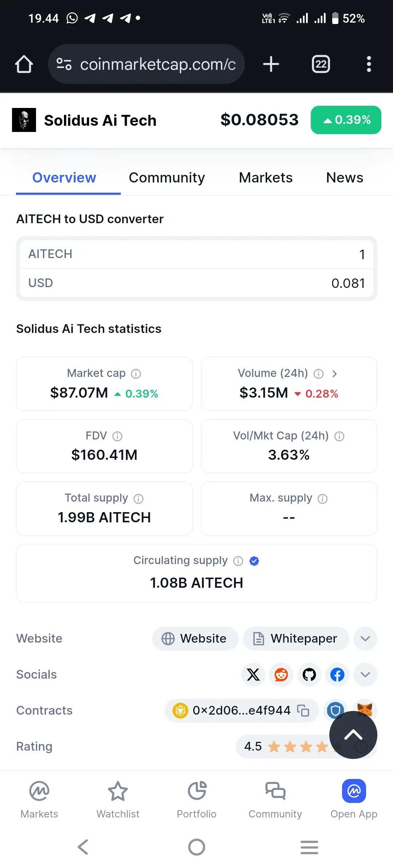Switch to the News tab

[x=345, y=178]
